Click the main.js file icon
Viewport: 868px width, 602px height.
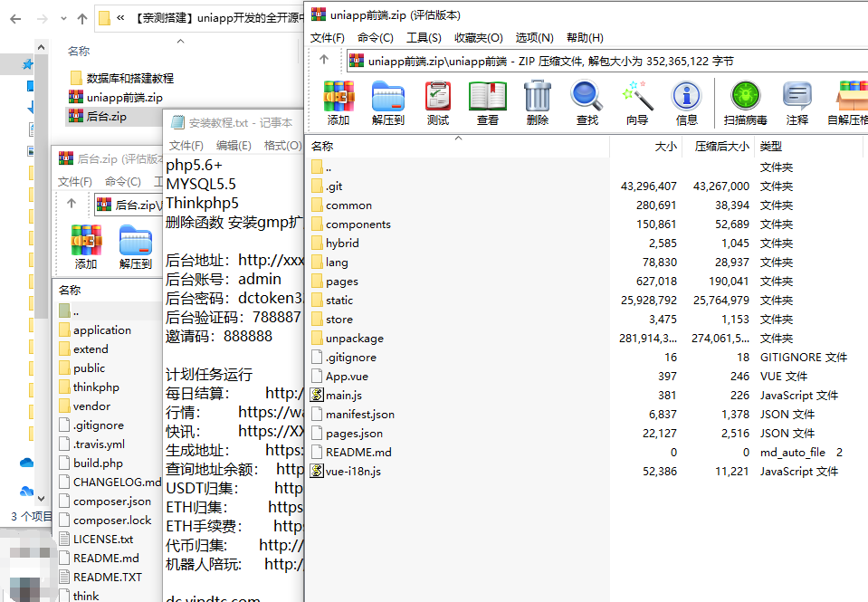pyautogui.click(x=317, y=395)
